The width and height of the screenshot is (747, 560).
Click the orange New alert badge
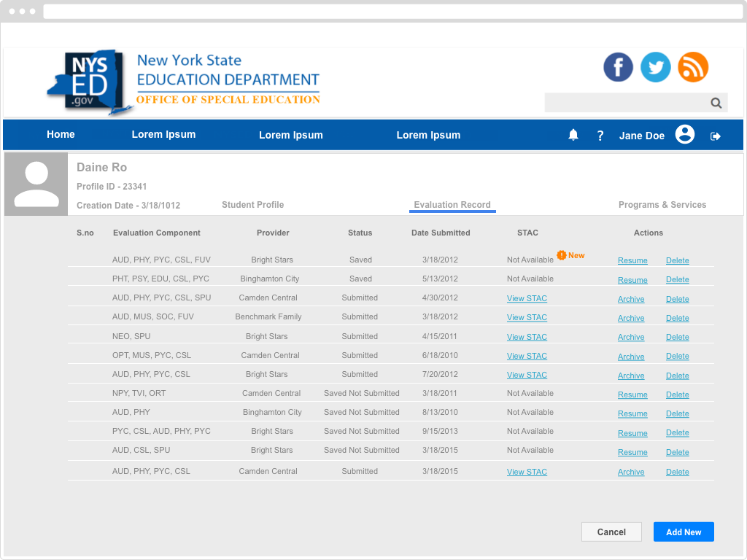coord(570,255)
